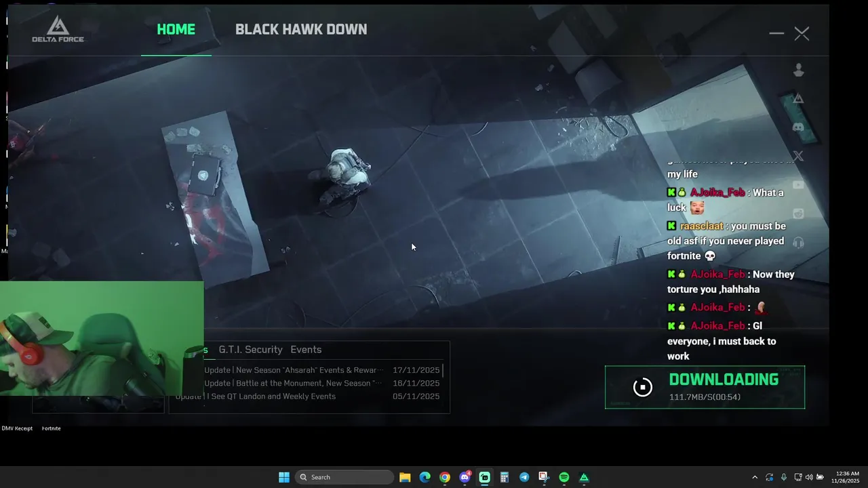
Task: Open Telegram from the taskbar
Action: pyautogui.click(x=524, y=477)
